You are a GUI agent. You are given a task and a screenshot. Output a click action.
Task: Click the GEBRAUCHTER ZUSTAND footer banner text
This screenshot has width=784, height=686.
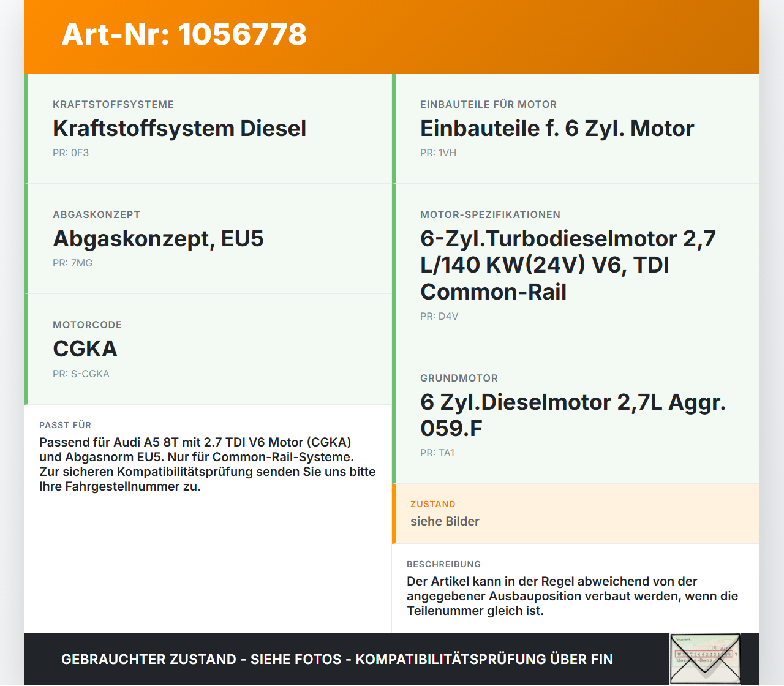point(337,660)
